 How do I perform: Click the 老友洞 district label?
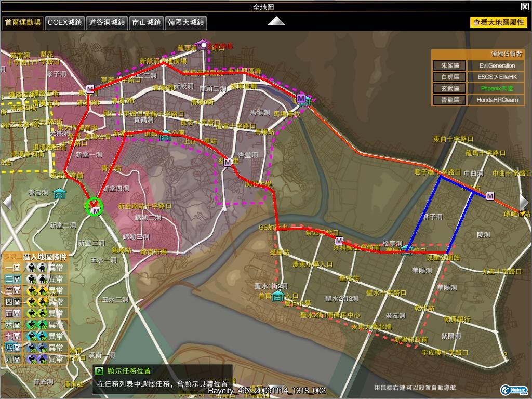pyautogui.click(x=395, y=315)
